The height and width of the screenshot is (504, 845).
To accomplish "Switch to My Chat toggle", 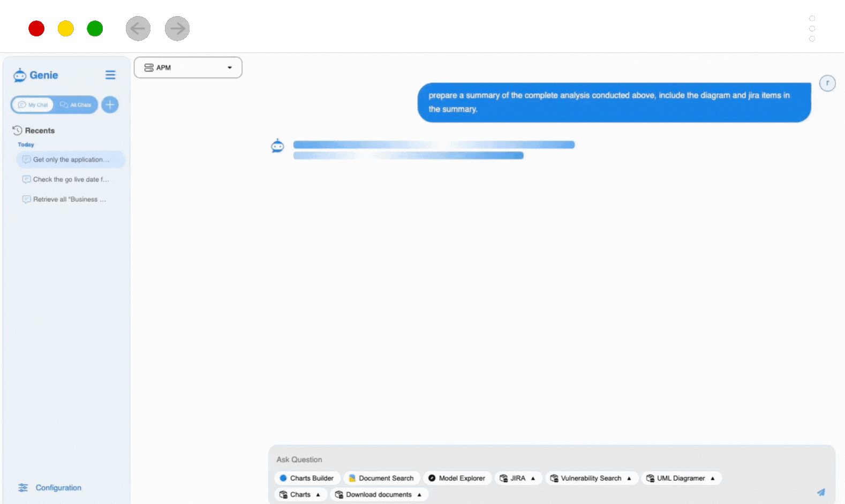I will click(33, 105).
